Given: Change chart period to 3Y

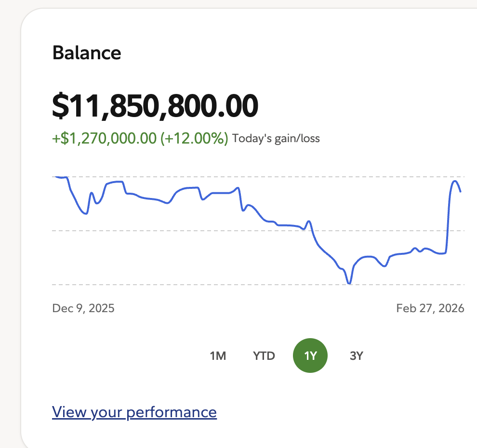Looking at the screenshot, I should pyautogui.click(x=356, y=356).
